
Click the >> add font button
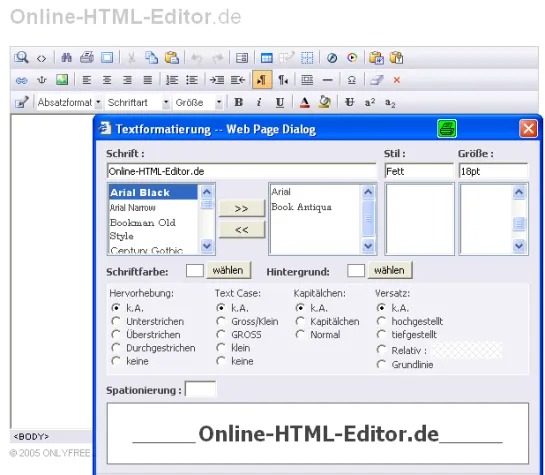[242, 208]
